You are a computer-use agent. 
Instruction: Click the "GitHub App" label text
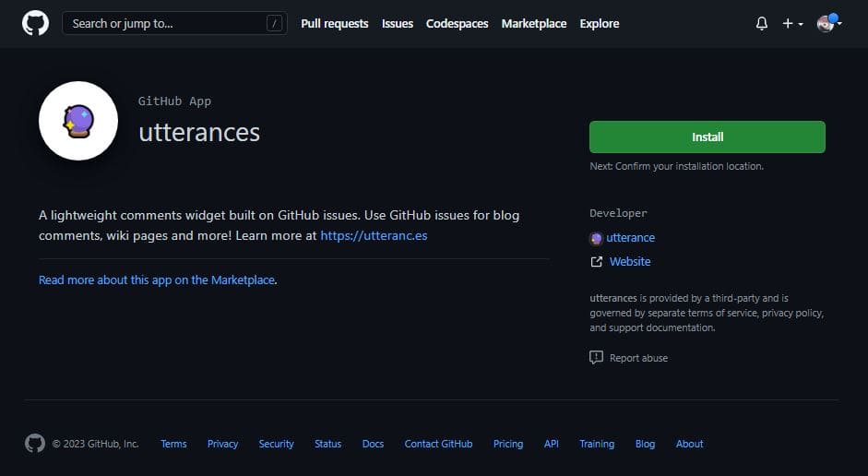174,101
